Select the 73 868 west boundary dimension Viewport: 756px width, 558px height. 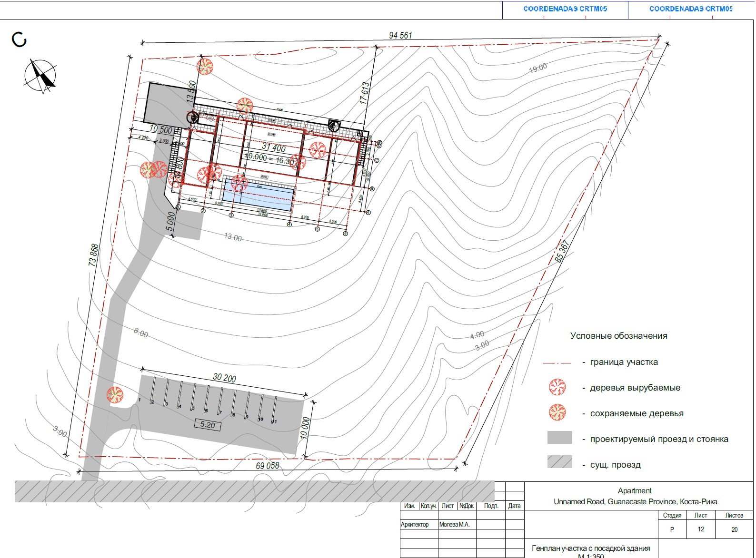tap(93, 255)
